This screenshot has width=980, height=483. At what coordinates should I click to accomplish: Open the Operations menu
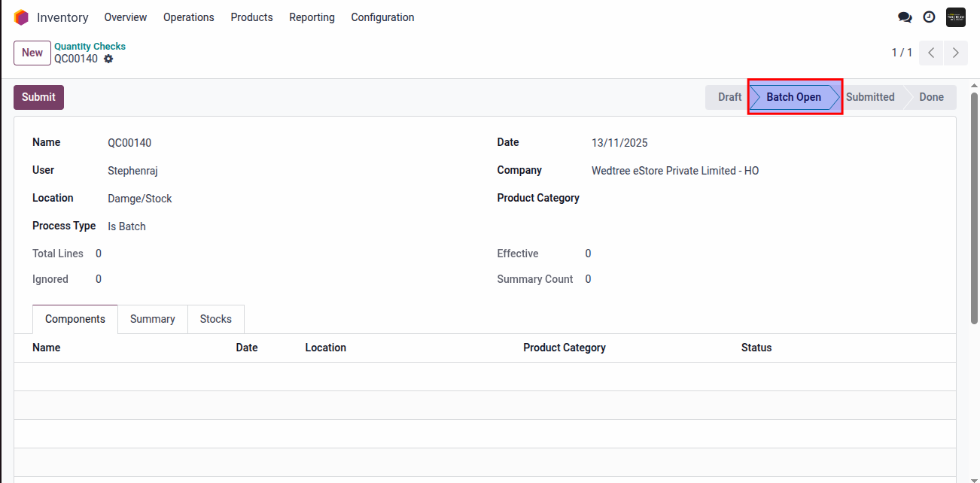(x=188, y=17)
